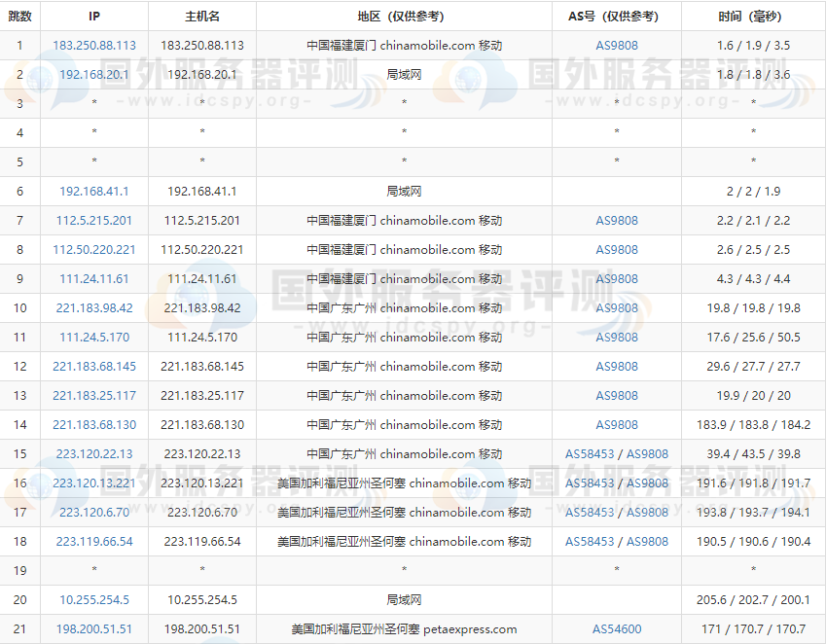Screen dimensions: 826x644
Task: Select IP link 223.119.66.54
Action: (94, 542)
